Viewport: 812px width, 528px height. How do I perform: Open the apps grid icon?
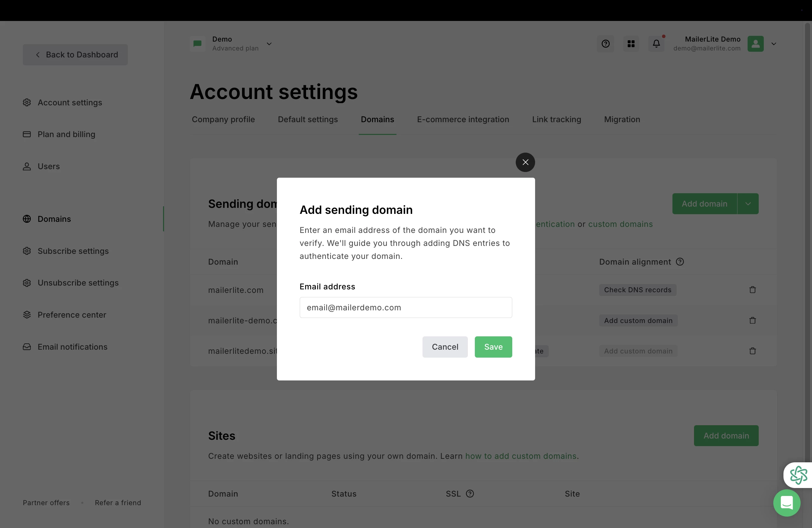click(631, 44)
